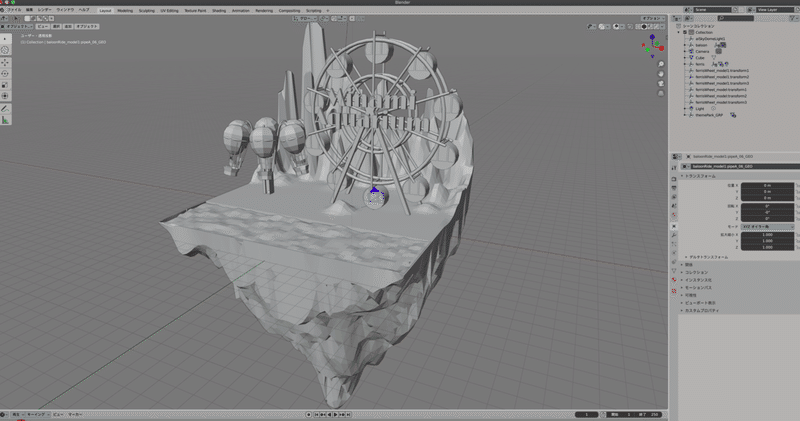Jump to timeline end frame
Screen dimensions: 800x421
click(348, 414)
